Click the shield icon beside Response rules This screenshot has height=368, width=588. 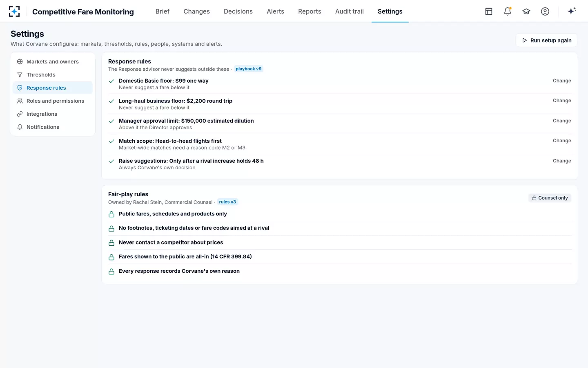point(20,88)
